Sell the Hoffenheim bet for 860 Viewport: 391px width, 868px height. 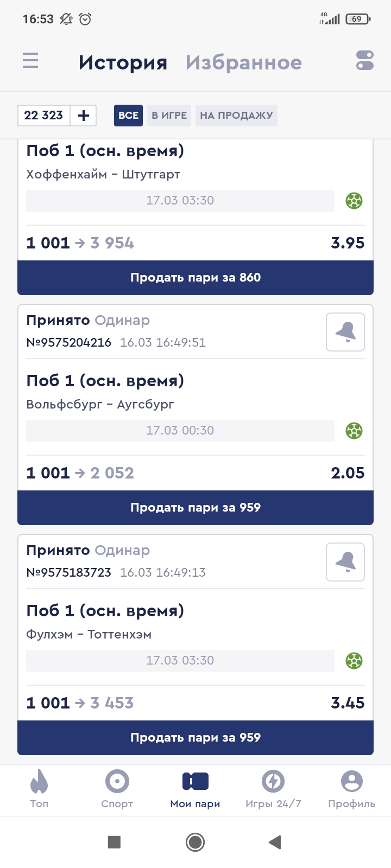[195, 278]
